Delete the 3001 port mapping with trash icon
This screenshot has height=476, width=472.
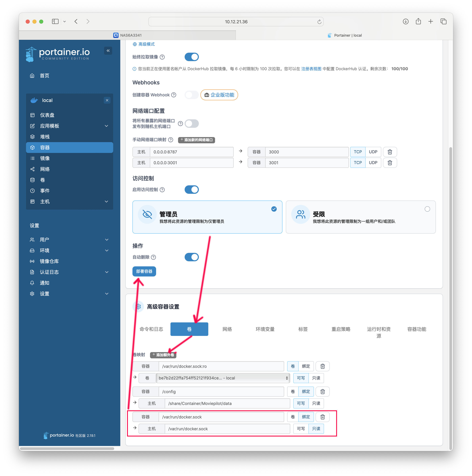click(390, 163)
